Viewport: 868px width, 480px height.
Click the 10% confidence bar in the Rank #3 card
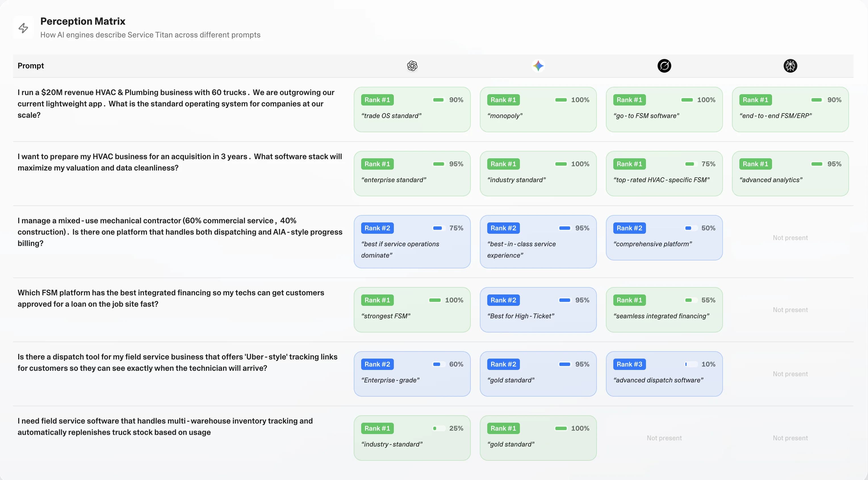[691, 364]
